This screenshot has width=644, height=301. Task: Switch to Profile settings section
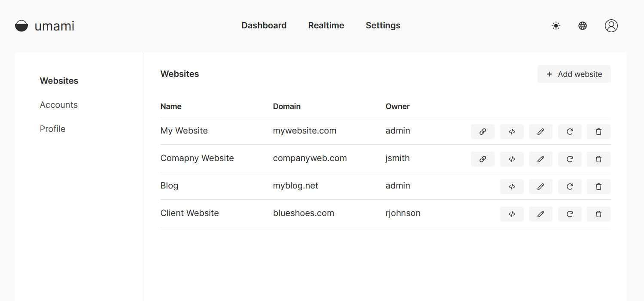click(53, 129)
